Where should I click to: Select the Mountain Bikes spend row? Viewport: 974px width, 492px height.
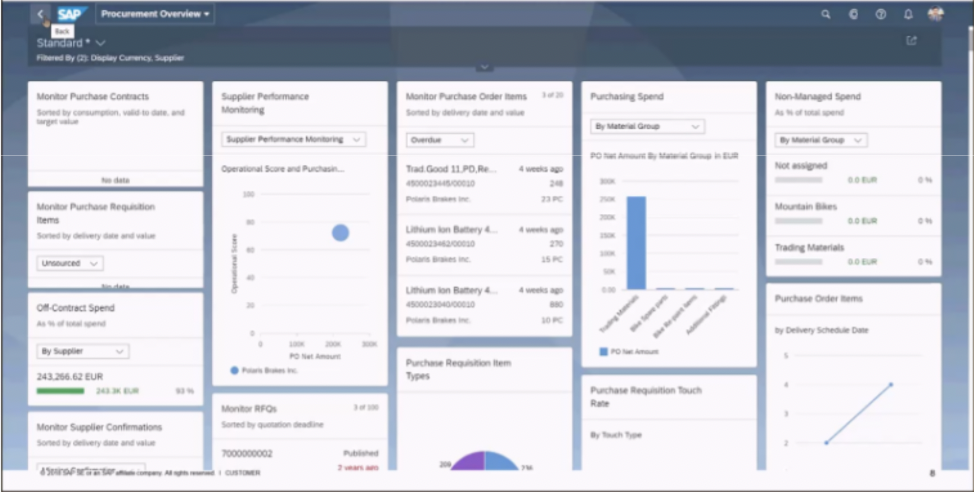853,214
